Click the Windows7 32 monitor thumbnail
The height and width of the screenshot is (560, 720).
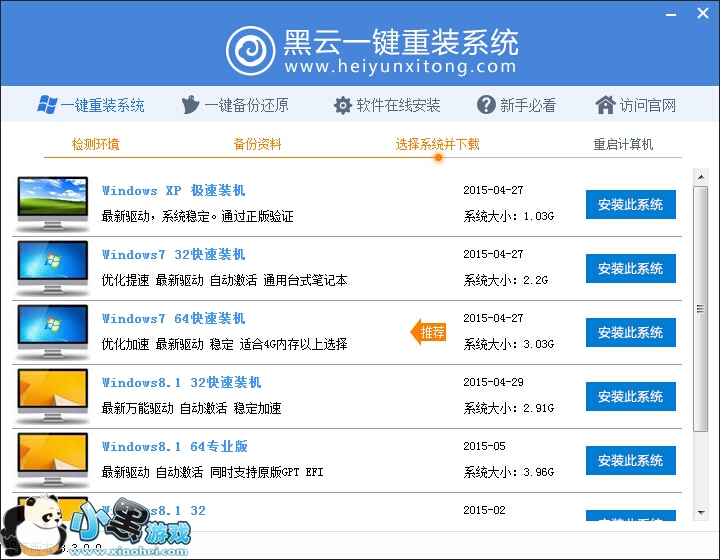[x=53, y=268]
